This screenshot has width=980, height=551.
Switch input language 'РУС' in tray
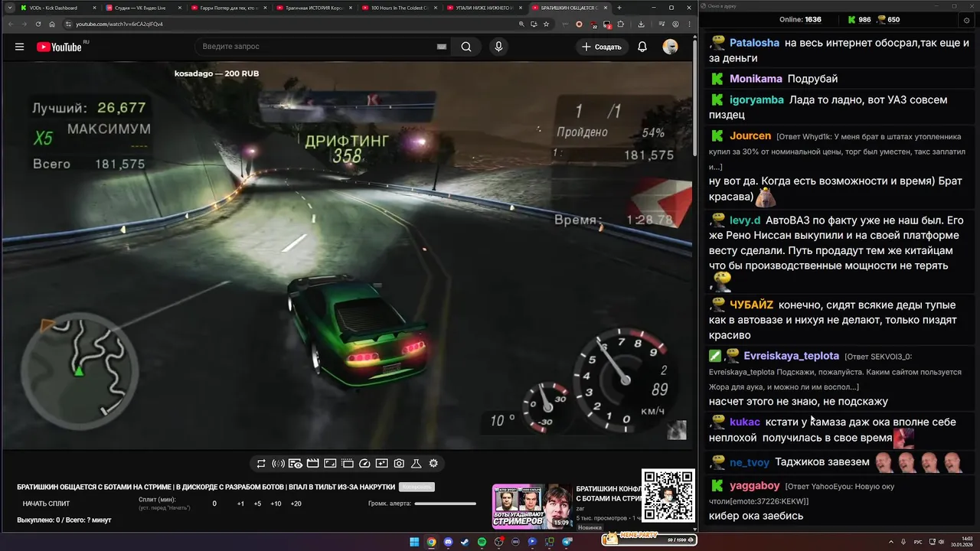pos(918,542)
